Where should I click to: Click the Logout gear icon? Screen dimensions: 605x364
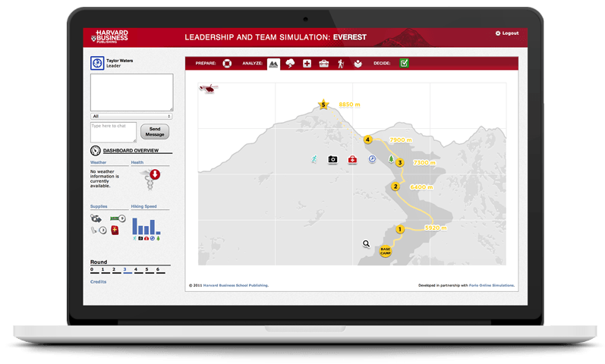tap(498, 33)
